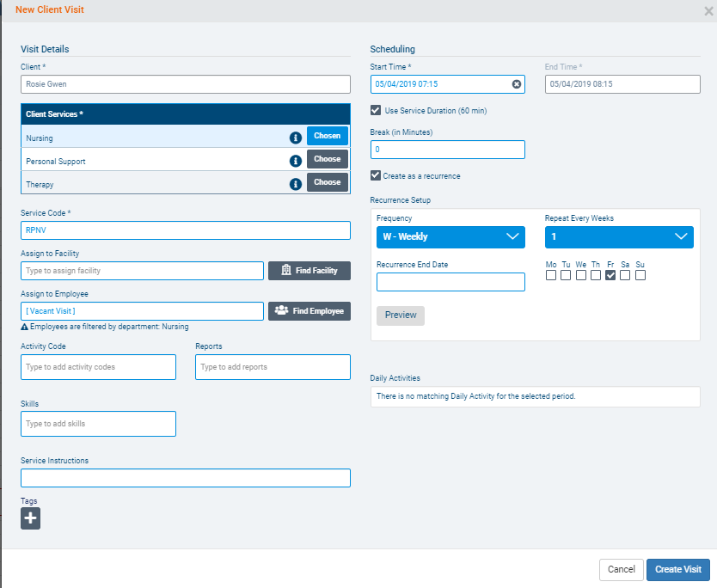717x588 pixels.
Task: Open Find Facility search
Action: (x=309, y=271)
